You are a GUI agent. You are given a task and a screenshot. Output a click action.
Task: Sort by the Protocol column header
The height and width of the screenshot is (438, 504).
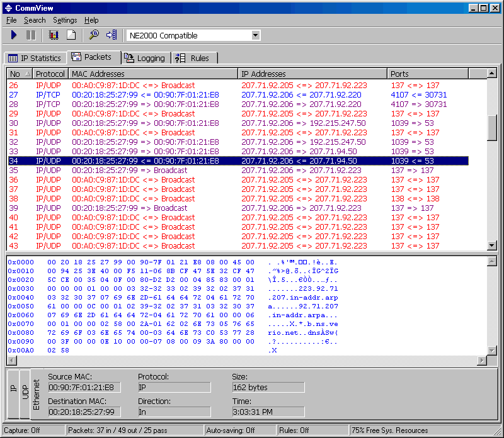coord(50,74)
